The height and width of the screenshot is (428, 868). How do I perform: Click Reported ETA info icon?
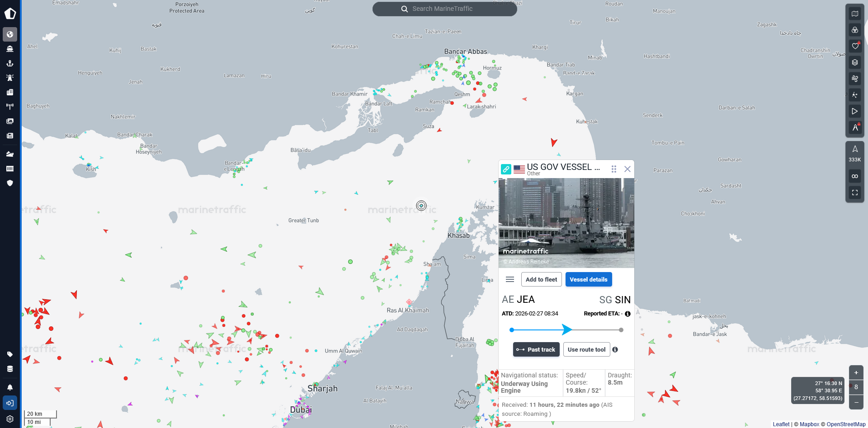(x=627, y=314)
